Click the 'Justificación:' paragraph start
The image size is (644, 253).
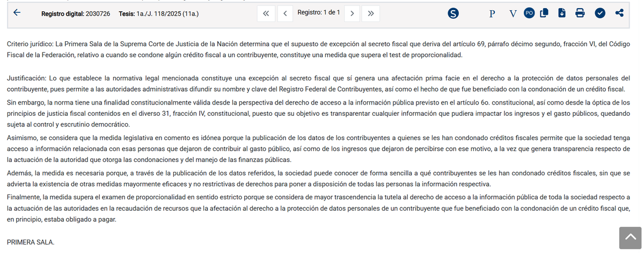click(27, 78)
